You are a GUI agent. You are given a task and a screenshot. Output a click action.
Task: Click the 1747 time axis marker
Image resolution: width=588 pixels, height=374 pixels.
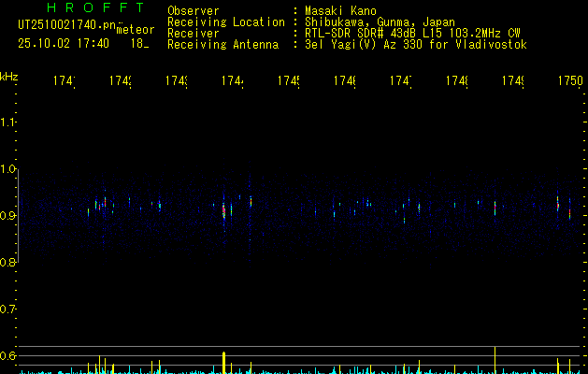pos(401,81)
